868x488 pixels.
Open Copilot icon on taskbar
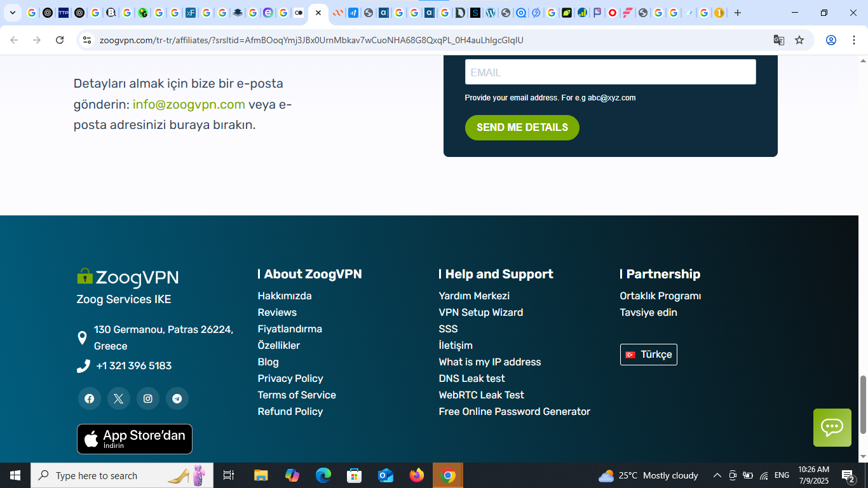click(x=292, y=475)
